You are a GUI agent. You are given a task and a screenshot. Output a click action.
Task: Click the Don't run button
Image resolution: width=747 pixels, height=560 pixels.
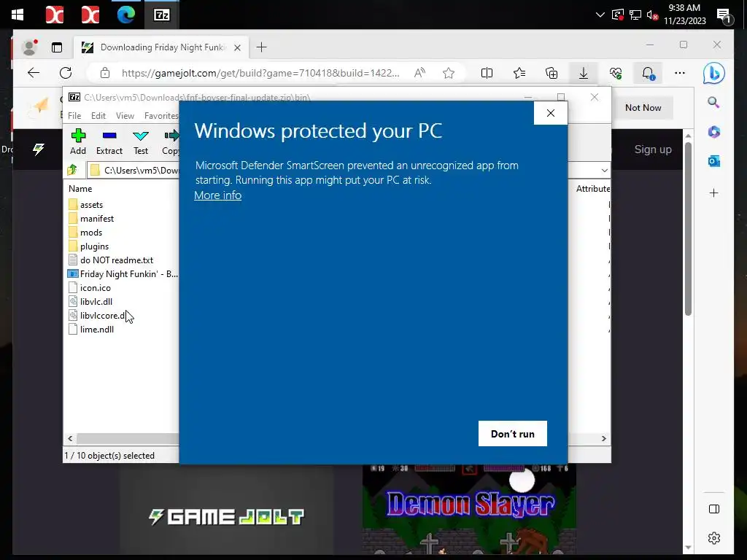[513, 433]
